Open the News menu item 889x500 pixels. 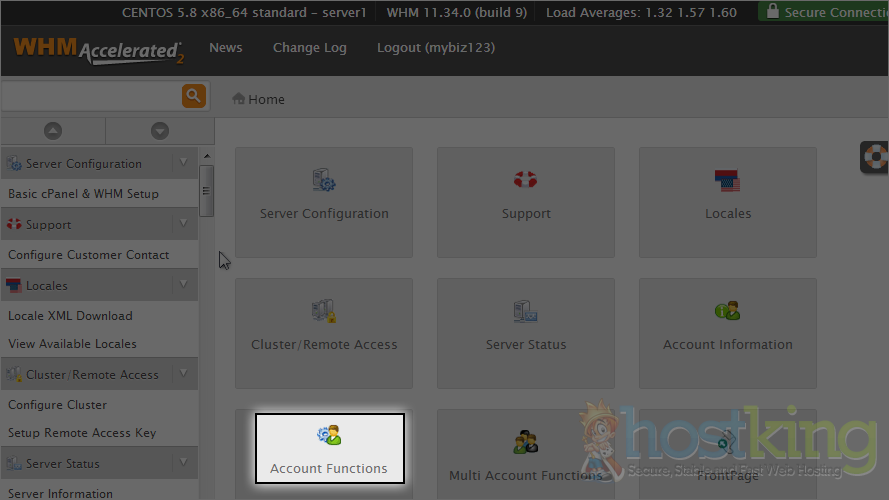[226, 48]
